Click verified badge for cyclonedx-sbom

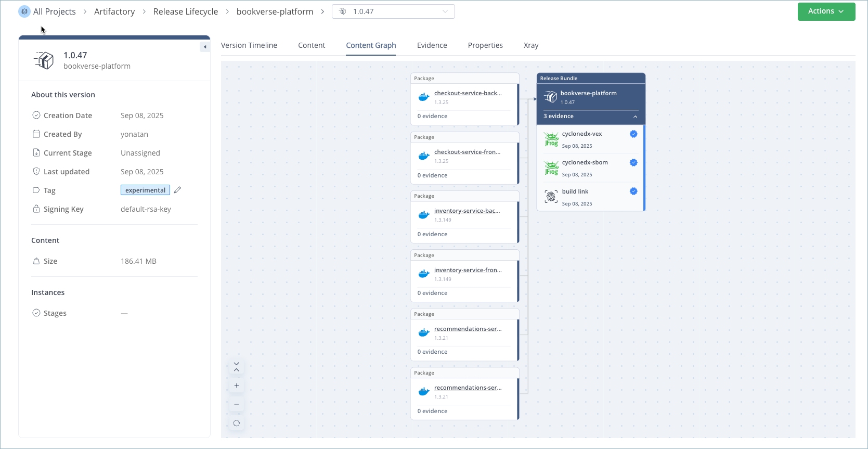pyautogui.click(x=633, y=162)
